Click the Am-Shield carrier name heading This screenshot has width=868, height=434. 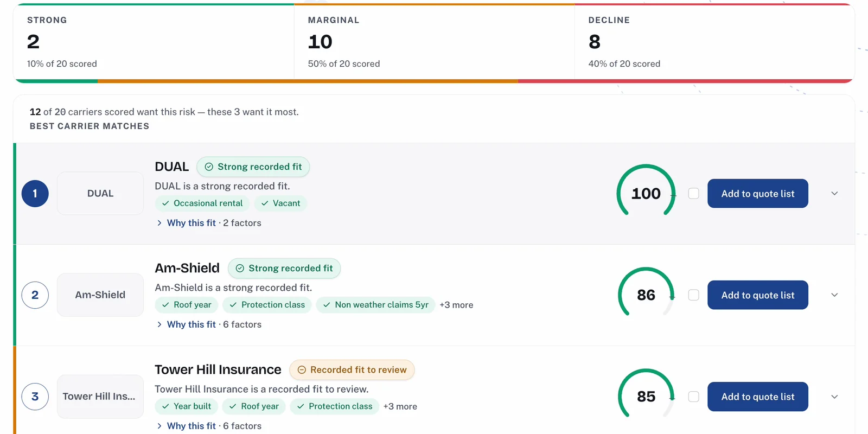pyautogui.click(x=187, y=268)
